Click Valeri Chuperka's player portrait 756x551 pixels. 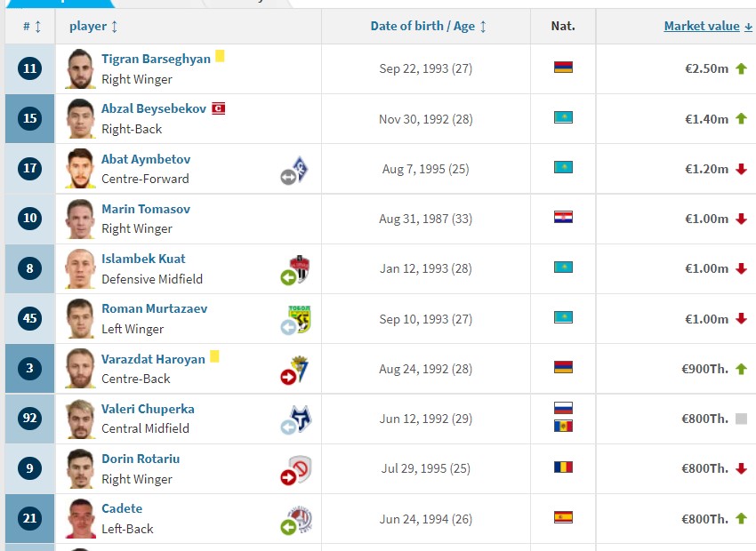point(80,419)
